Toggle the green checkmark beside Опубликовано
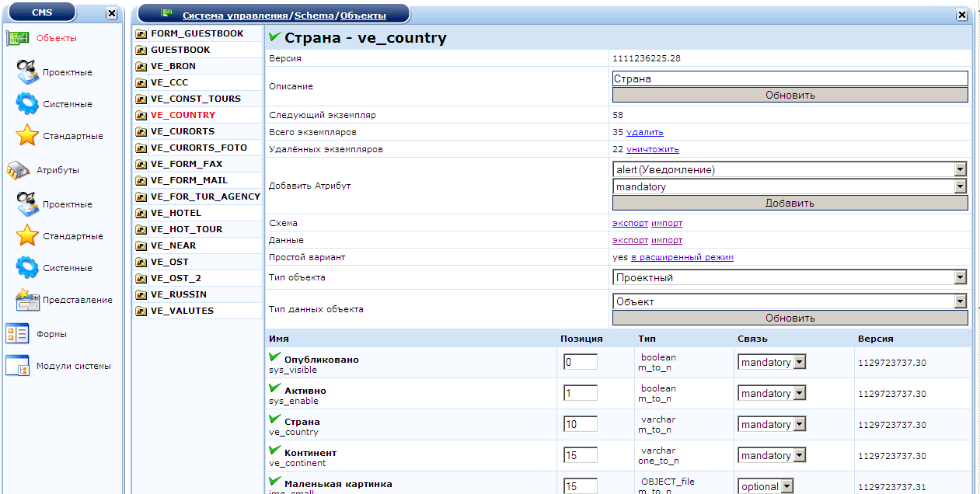 coord(274,358)
